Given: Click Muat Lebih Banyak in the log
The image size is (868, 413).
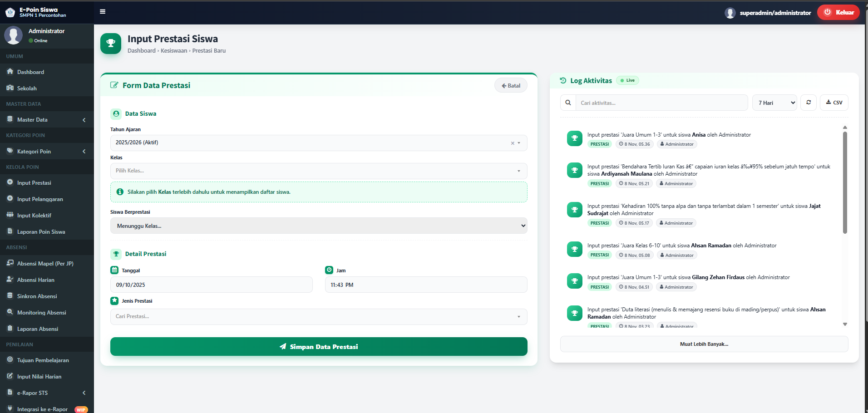Looking at the screenshot, I should (x=704, y=344).
